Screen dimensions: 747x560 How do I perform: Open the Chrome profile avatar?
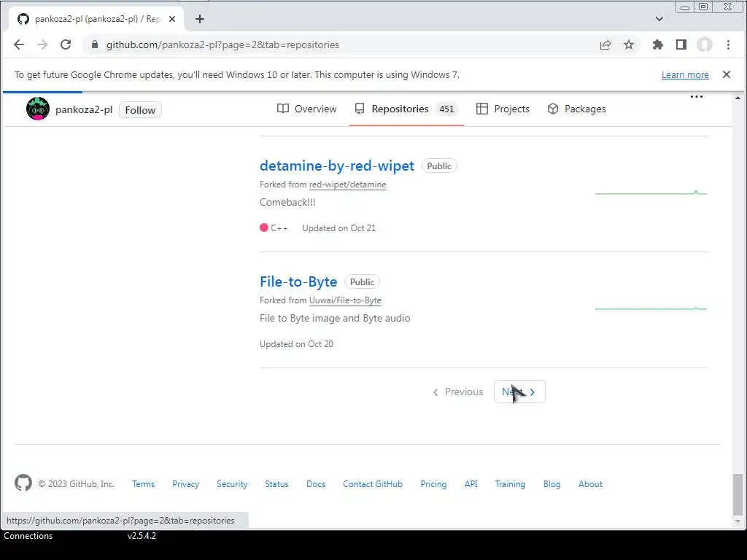[705, 44]
